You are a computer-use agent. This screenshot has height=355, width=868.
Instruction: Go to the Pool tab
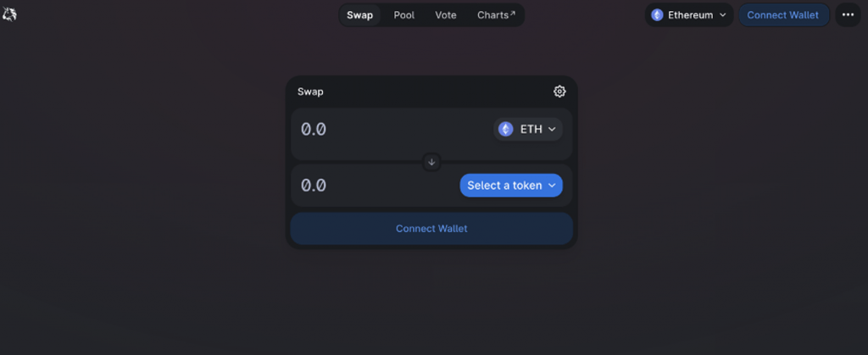pyautogui.click(x=404, y=15)
